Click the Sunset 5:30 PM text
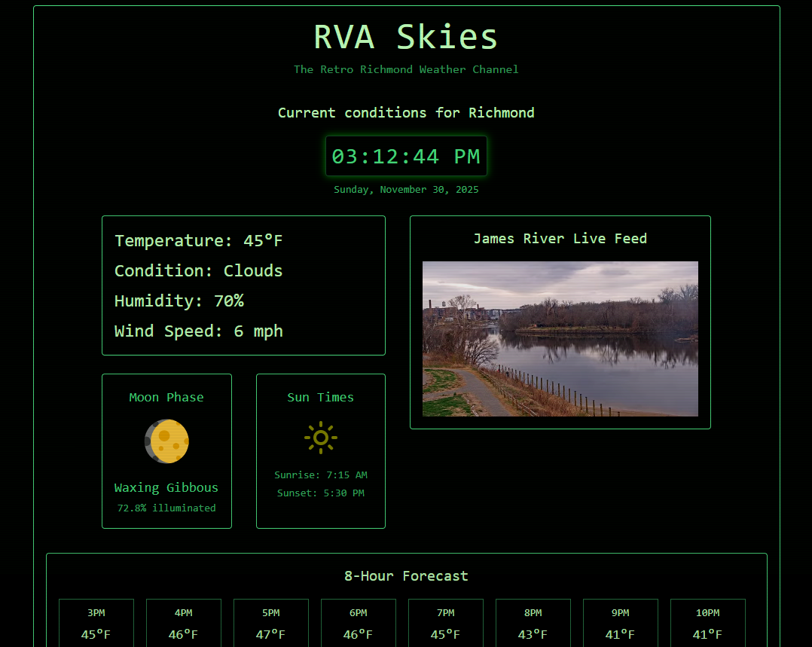The image size is (812, 647). tap(320, 493)
